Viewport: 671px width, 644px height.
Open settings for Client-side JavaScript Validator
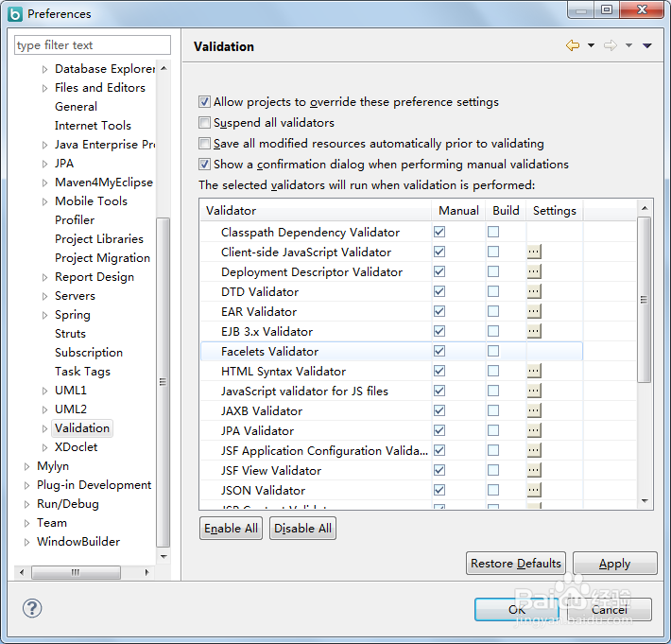pos(534,252)
